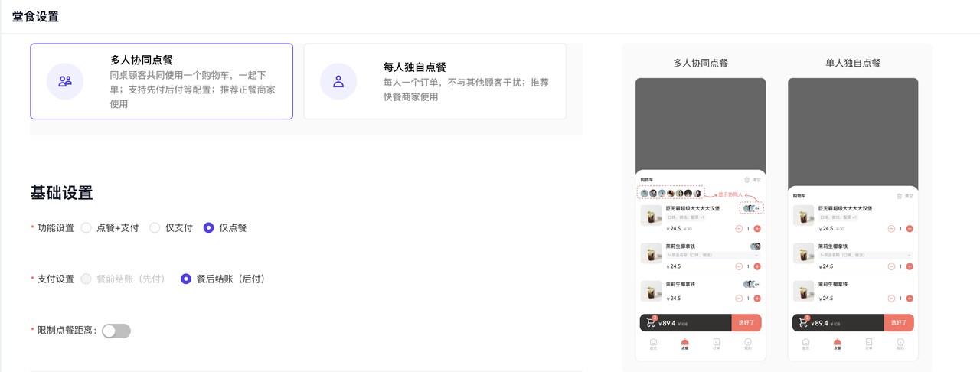
Task: Click the 堂食设置 page title
Action: (35, 17)
